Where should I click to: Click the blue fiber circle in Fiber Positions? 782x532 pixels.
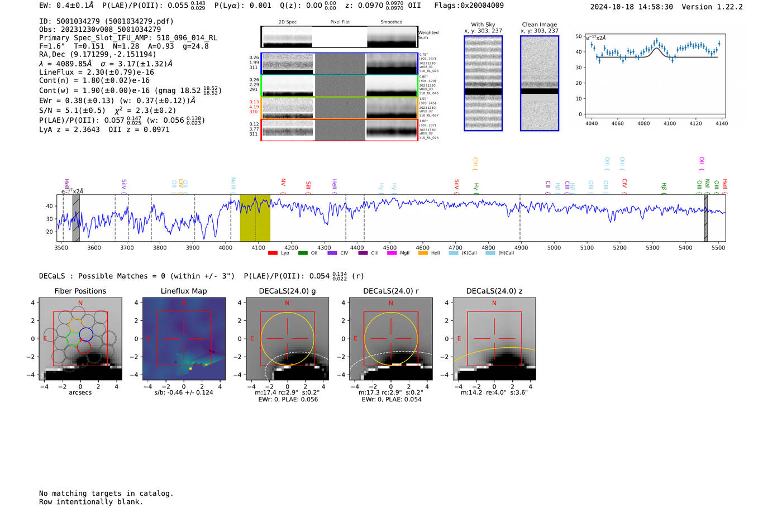tap(86, 334)
